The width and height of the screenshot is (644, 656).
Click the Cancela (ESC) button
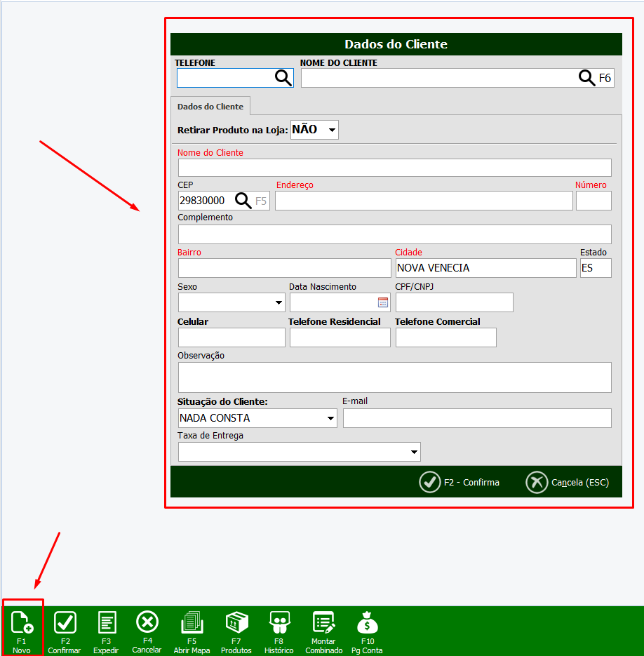pos(568,483)
